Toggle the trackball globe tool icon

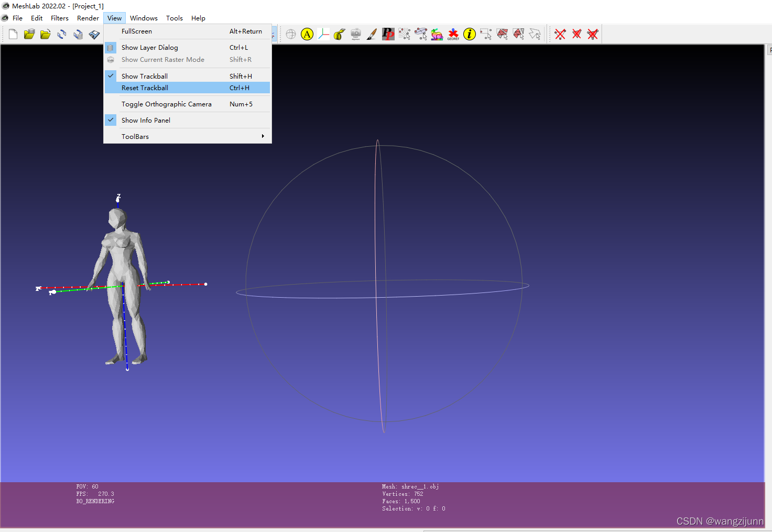click(x=291, y=35)
